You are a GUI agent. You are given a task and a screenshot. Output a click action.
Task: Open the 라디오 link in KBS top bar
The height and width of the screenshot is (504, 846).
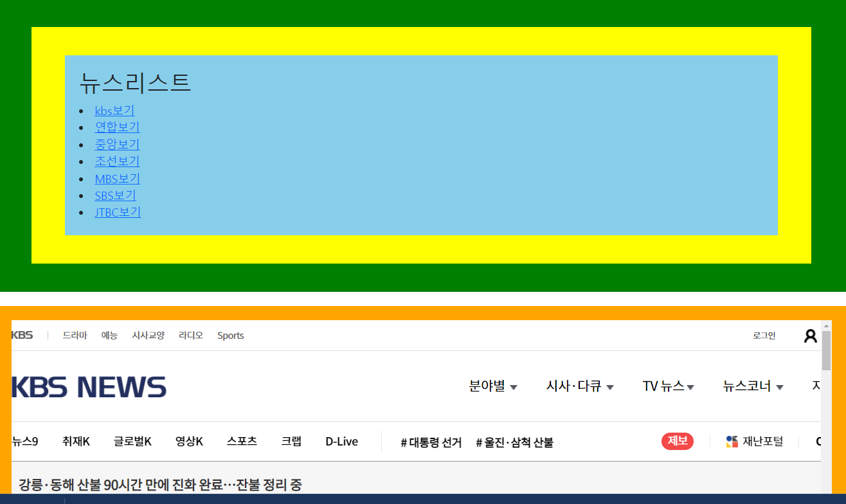click(x=191, y=335)
